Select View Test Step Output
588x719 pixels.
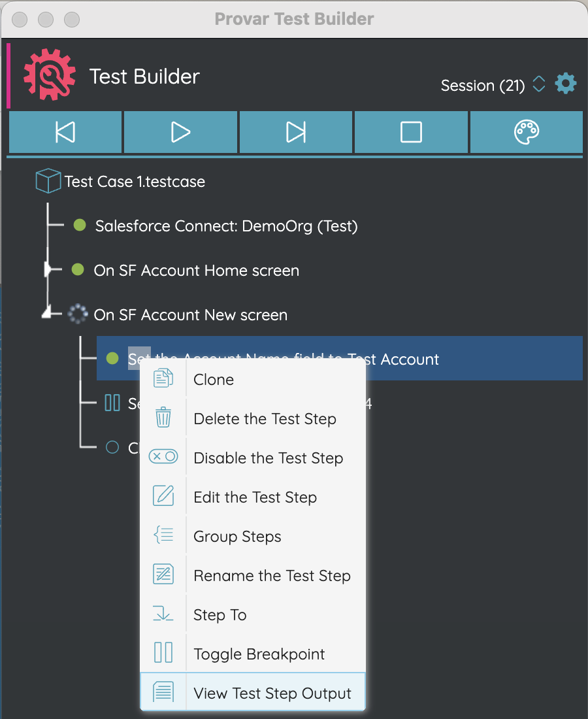[x=273, y=693]
